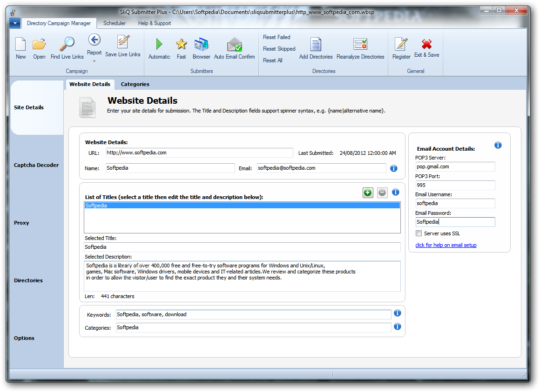540x392 pixels.
Task: Open the Scheduler ribbon tab
Action: 115,23
